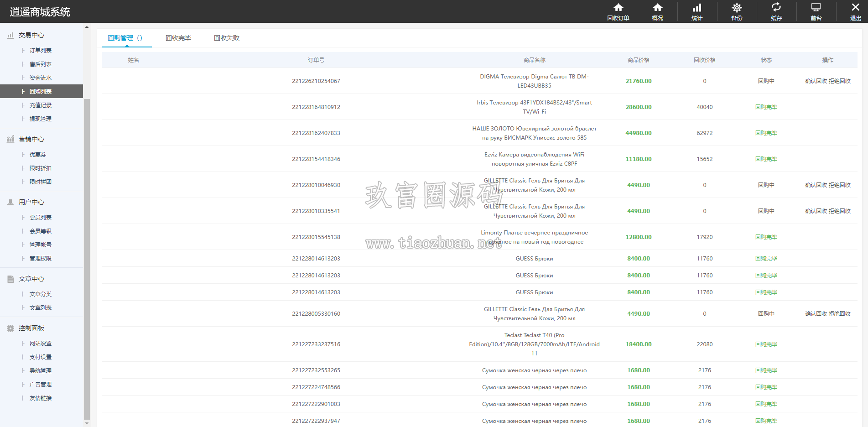868x427 pixels.
Task: Click order number 221228164810912
Action: 316,107
